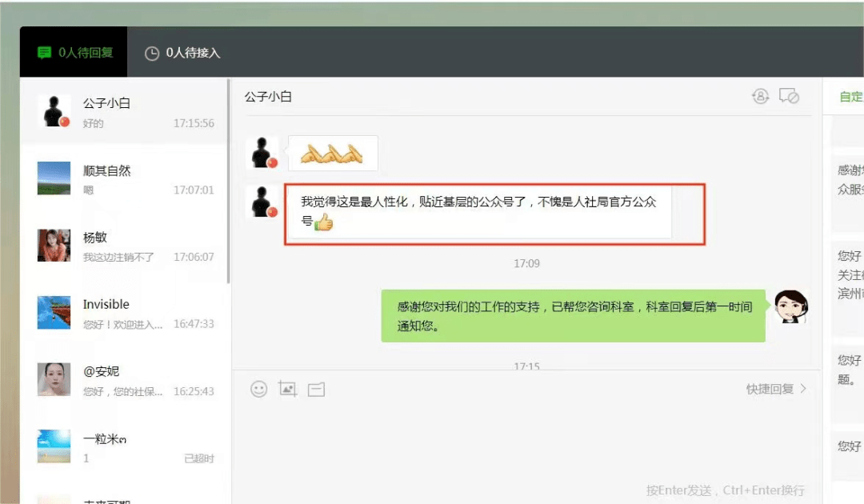Click the customer service agent avatar

point(791,306)
